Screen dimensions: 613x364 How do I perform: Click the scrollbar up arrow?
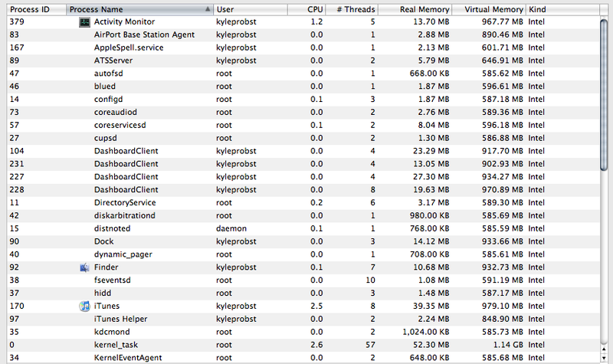pos(604,349)
